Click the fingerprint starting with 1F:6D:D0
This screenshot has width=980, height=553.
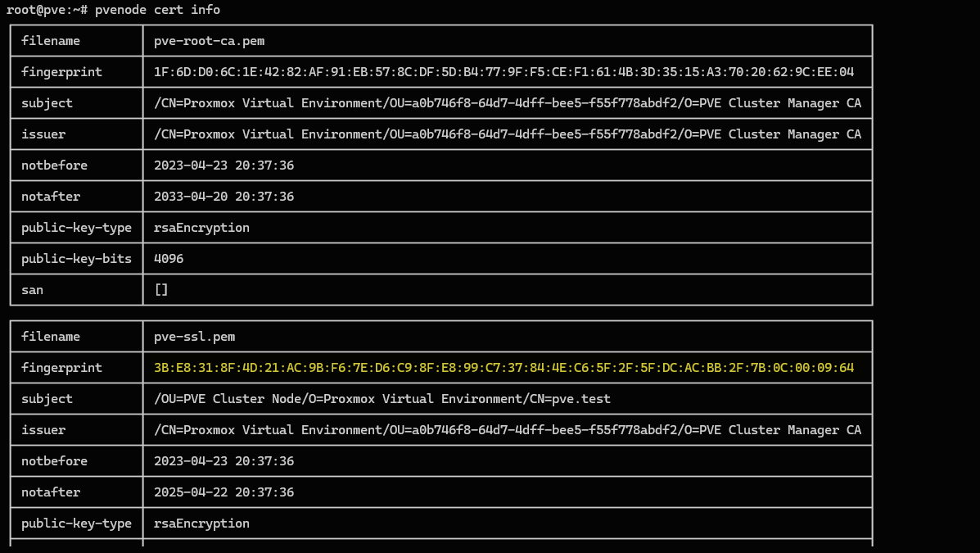pyautogui.click(x=504, y=72)
